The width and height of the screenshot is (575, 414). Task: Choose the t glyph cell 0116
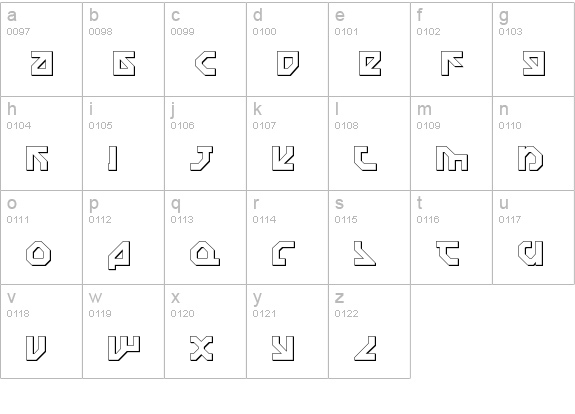[451, 237]
